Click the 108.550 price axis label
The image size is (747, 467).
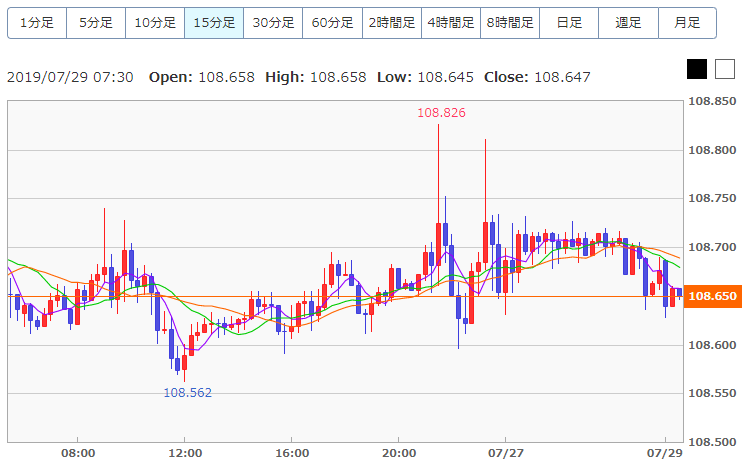click(x=712, y=394)
